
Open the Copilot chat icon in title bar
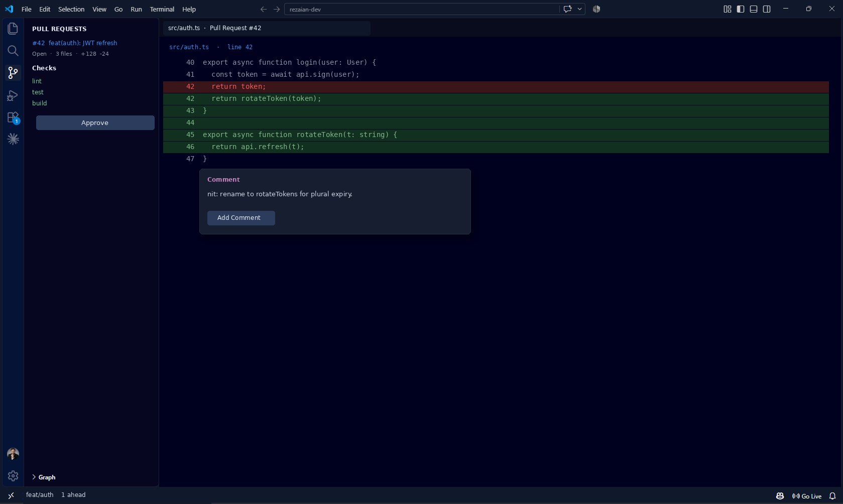(x=568, y=9)
